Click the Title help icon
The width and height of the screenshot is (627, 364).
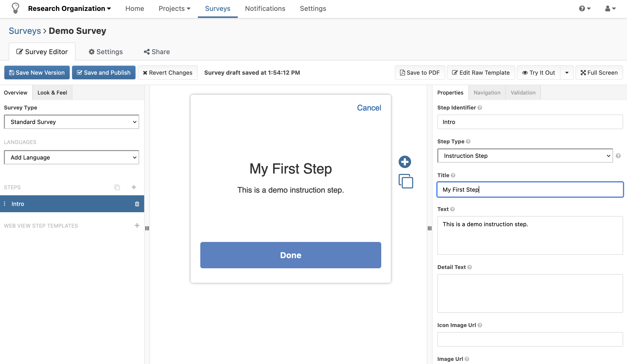(x=453, y=175)
